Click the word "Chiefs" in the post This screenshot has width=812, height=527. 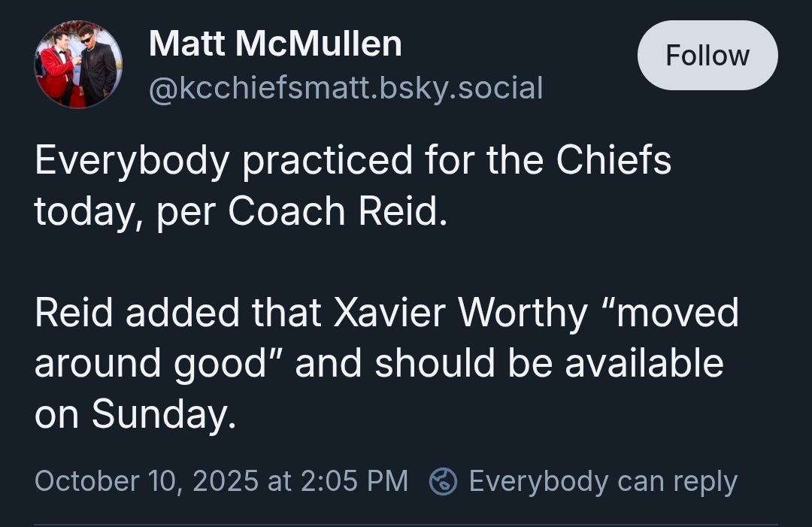(614, 159)
